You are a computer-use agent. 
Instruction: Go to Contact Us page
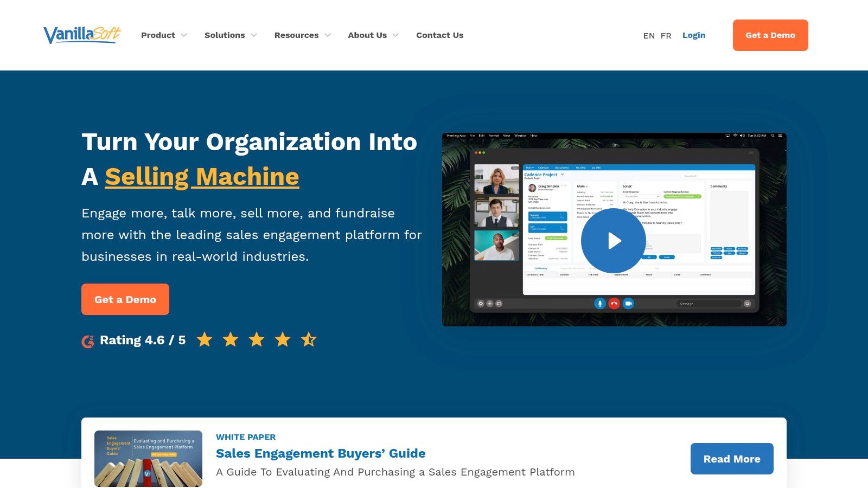439,35
